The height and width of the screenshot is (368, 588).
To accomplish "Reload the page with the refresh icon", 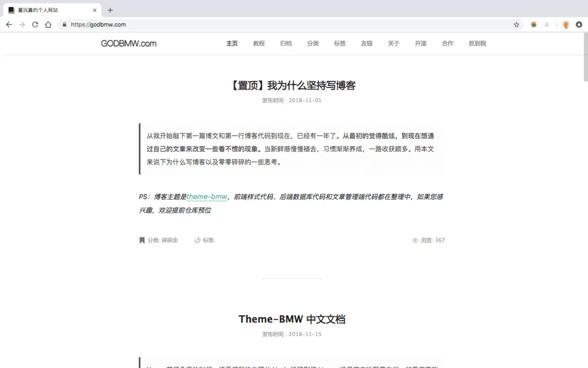I will coord(35,25).
